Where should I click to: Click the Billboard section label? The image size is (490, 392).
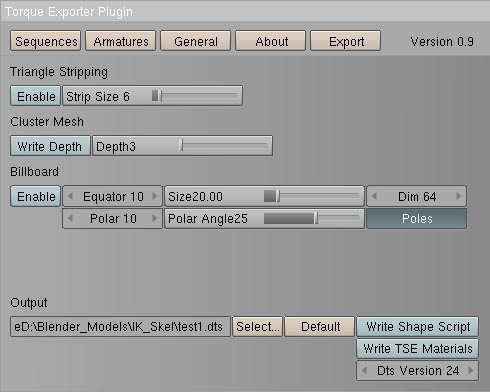coord(34,172)
